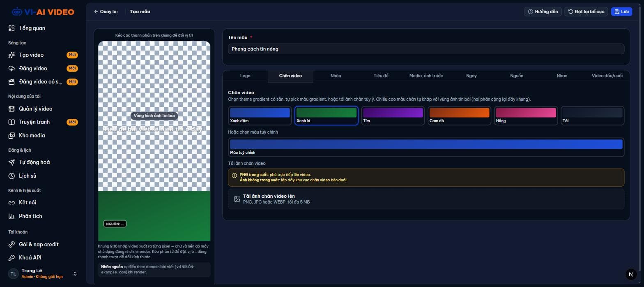This screenshot has height=287, width=644.
Task: Click the round N badge icon
Action: pos(631,274)
